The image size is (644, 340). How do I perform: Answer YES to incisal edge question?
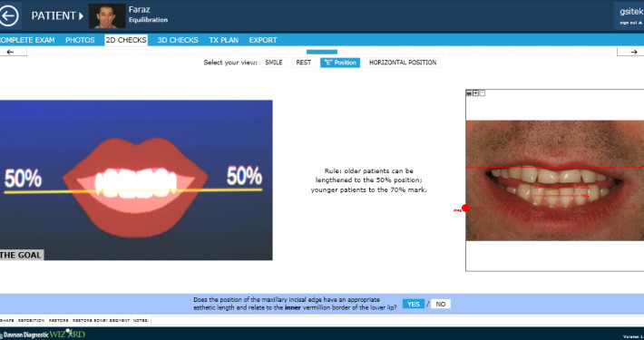point(414,304)
